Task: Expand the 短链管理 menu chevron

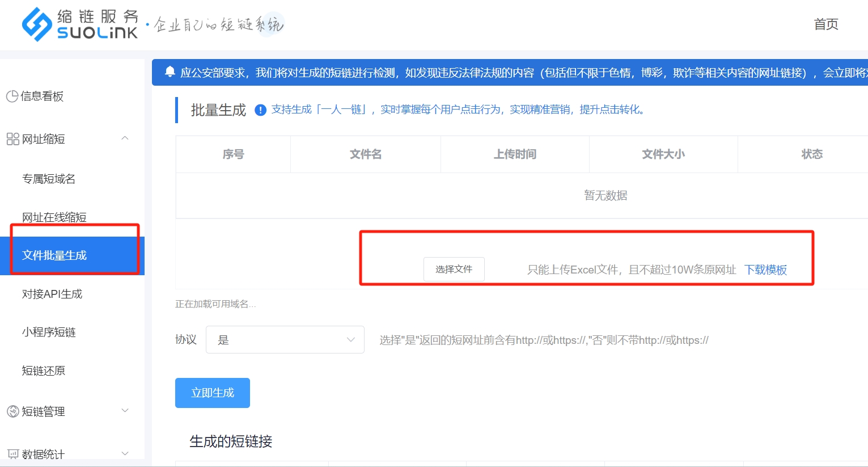Action: pyautogui.click(x=125, y=411)
